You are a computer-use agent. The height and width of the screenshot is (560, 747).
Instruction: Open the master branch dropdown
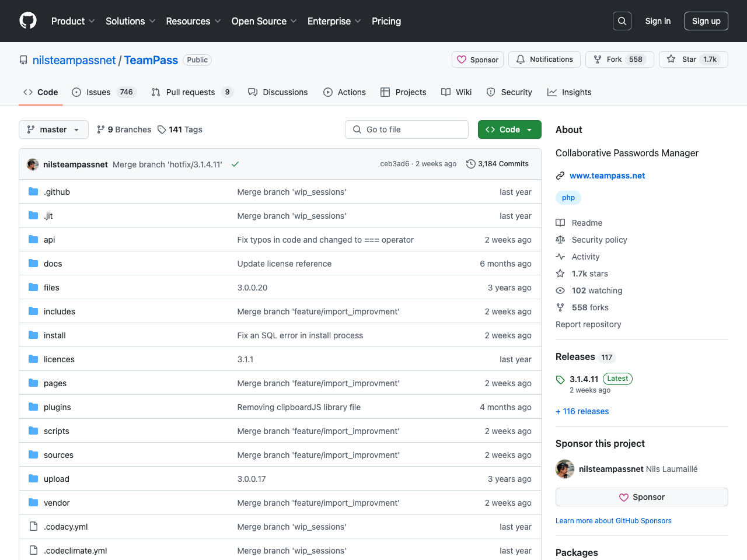tap(54, 129)
